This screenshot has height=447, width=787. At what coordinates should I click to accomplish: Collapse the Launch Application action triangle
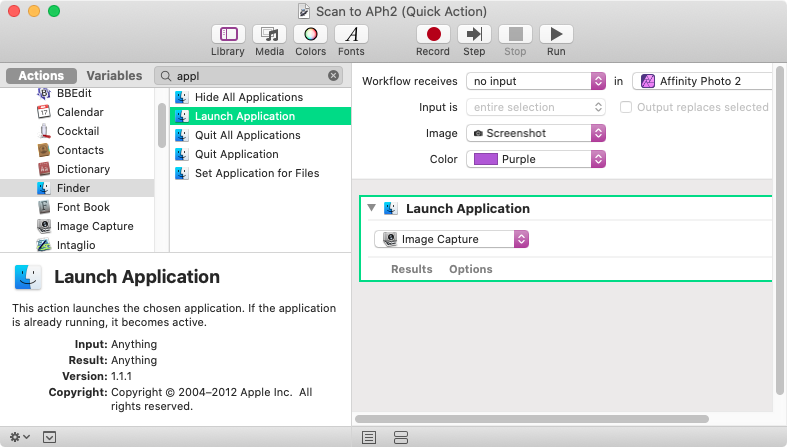pos(371,208)
